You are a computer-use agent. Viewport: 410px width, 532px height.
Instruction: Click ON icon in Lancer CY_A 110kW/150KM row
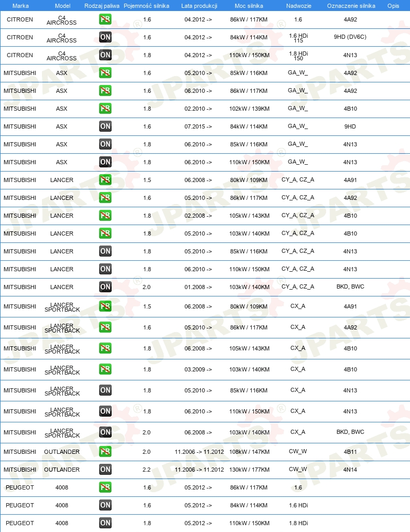point(105,269)
